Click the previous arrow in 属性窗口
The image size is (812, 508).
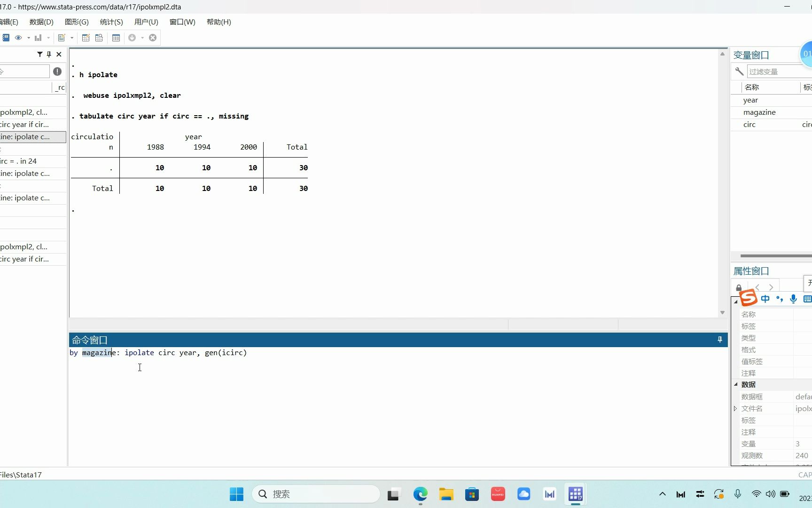[x=757, y=287]
